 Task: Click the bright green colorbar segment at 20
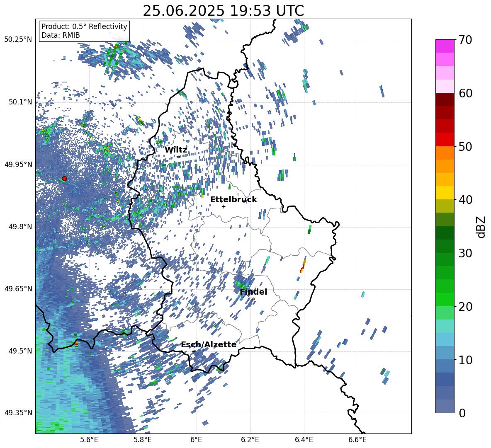445,299
